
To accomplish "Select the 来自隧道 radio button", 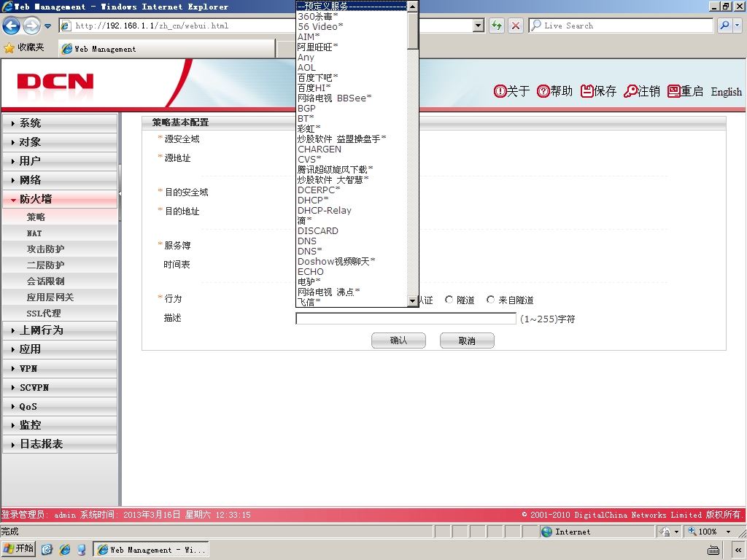I will (490, 300).
